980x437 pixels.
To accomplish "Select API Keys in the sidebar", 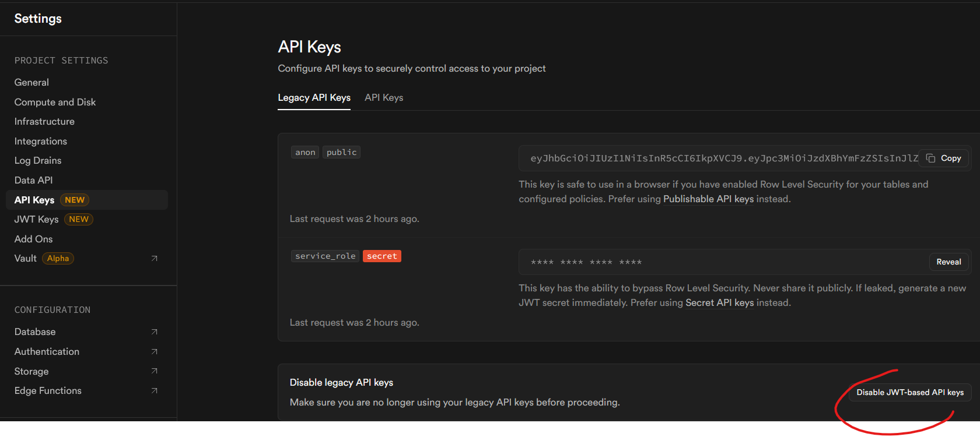I will (87, 200).
